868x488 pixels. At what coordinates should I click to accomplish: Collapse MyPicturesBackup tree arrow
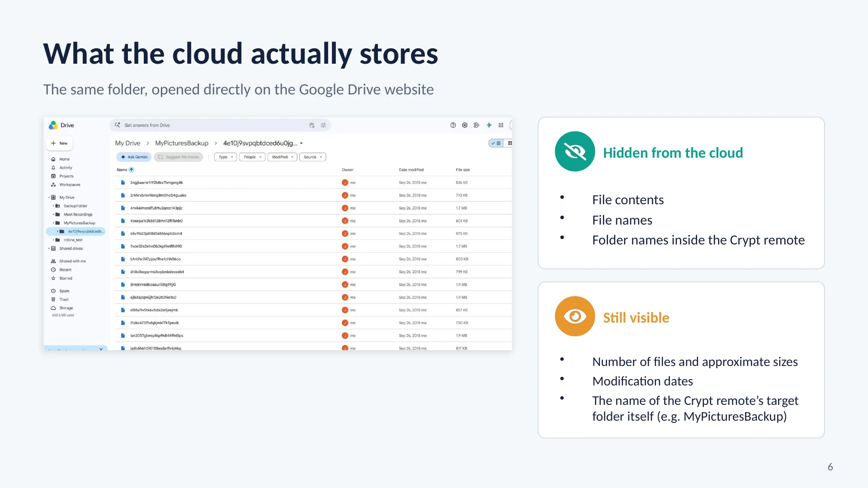pos(53,223)
